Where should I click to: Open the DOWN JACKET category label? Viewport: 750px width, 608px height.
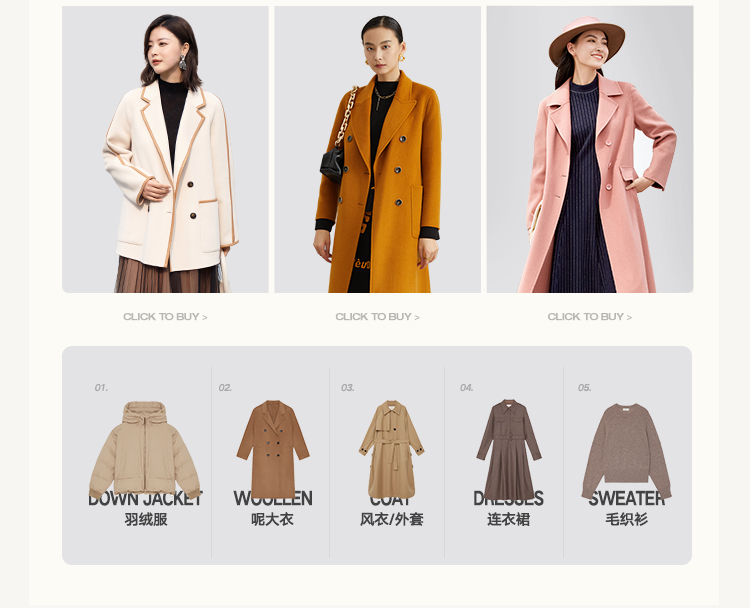145,499
